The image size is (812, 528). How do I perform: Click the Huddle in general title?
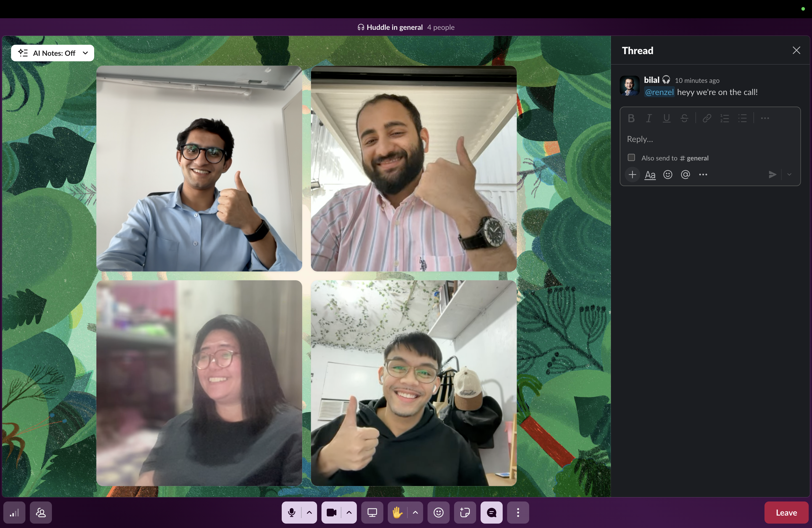394,27
